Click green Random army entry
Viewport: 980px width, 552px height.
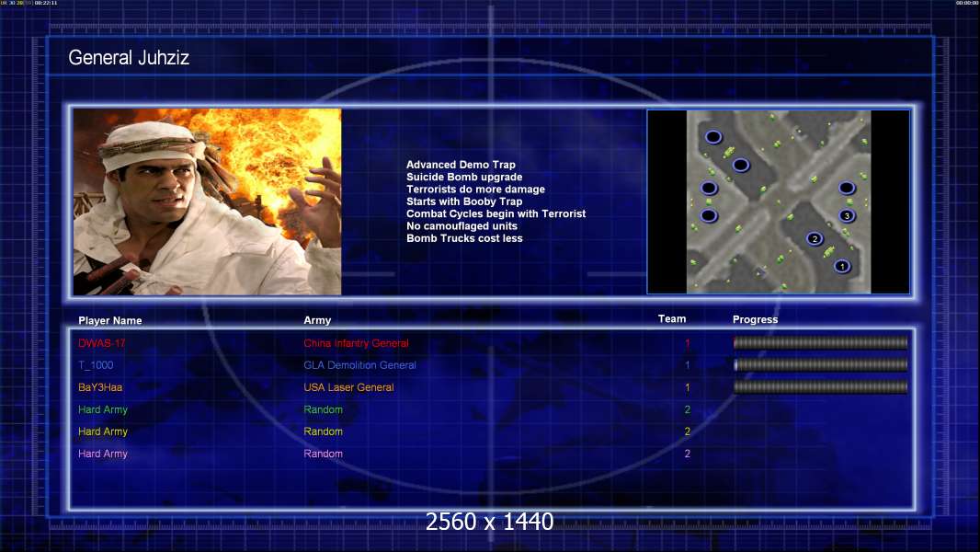[323, 409]
